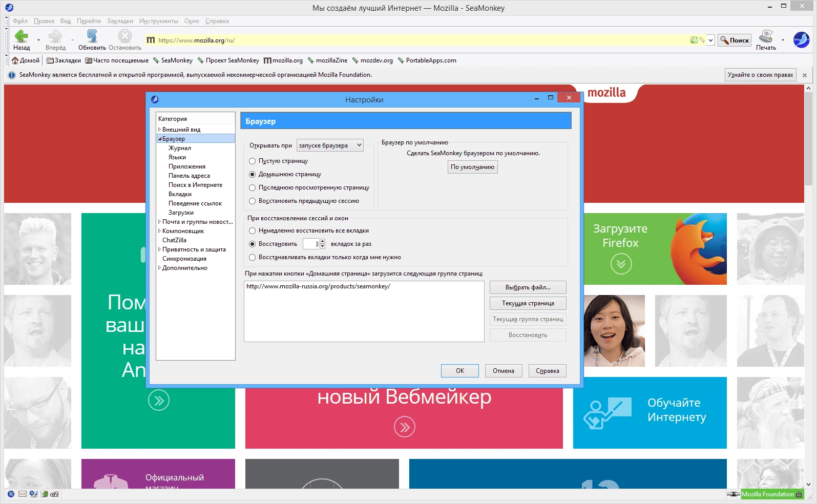Expand the Дополнительно category

[159, 268]
